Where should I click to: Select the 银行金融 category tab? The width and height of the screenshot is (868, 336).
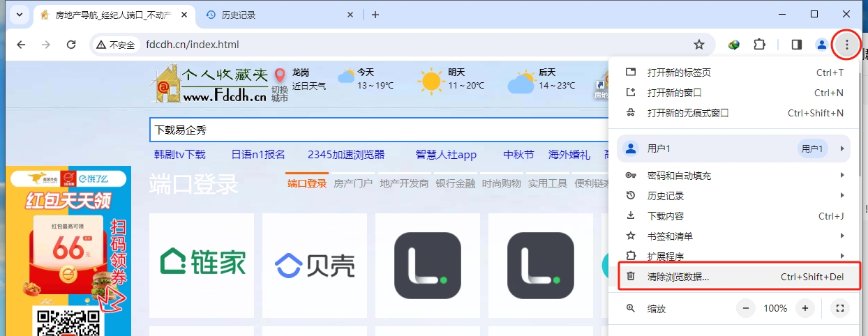point(456,183)
